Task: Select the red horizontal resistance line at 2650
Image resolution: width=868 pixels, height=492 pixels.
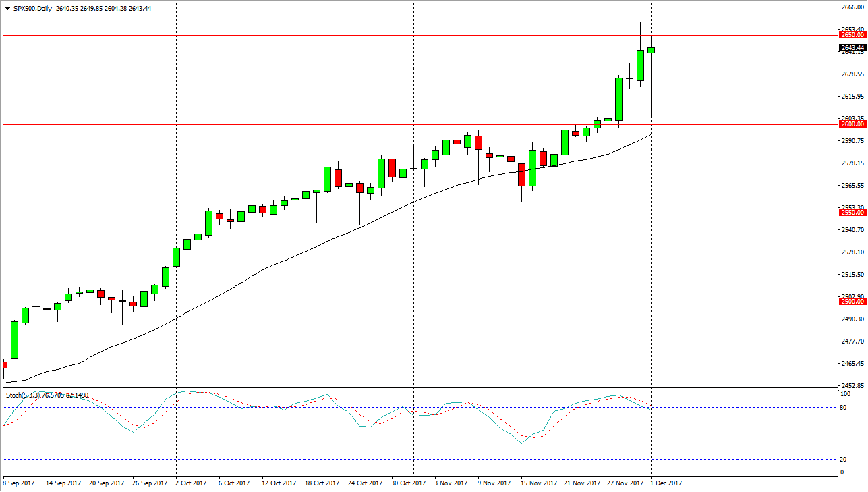Action: (x=405, y=34)
